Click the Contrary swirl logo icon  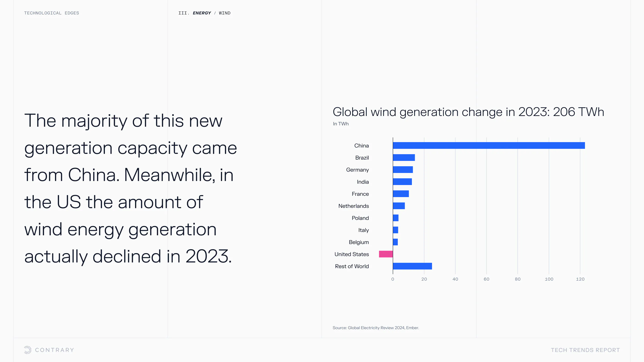[28, 350]
